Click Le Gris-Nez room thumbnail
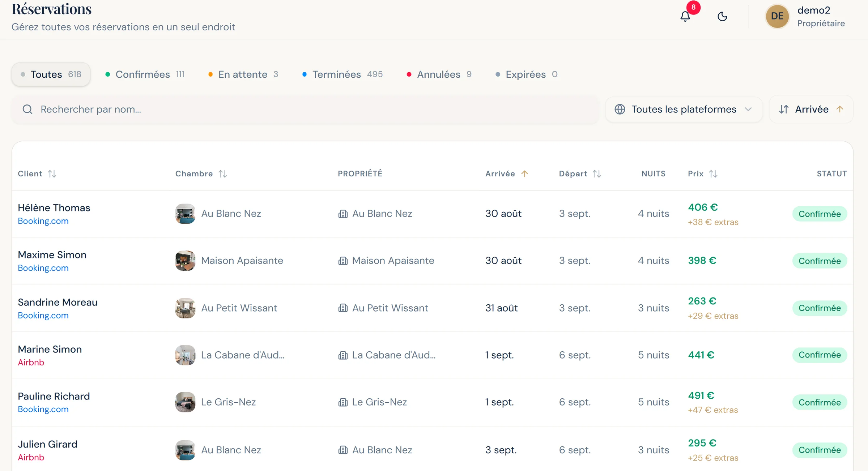 point(185,402)
